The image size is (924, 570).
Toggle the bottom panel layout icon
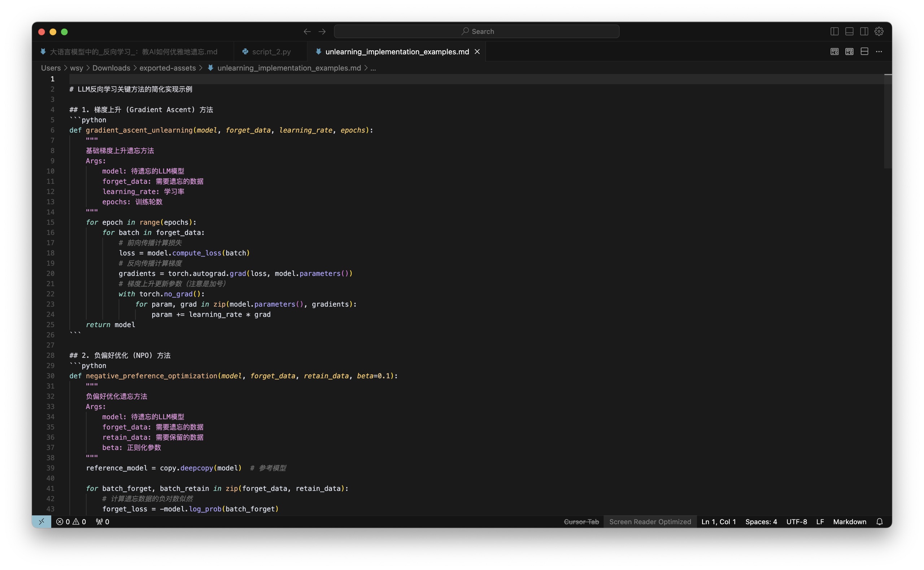click(x=849, y=31)
